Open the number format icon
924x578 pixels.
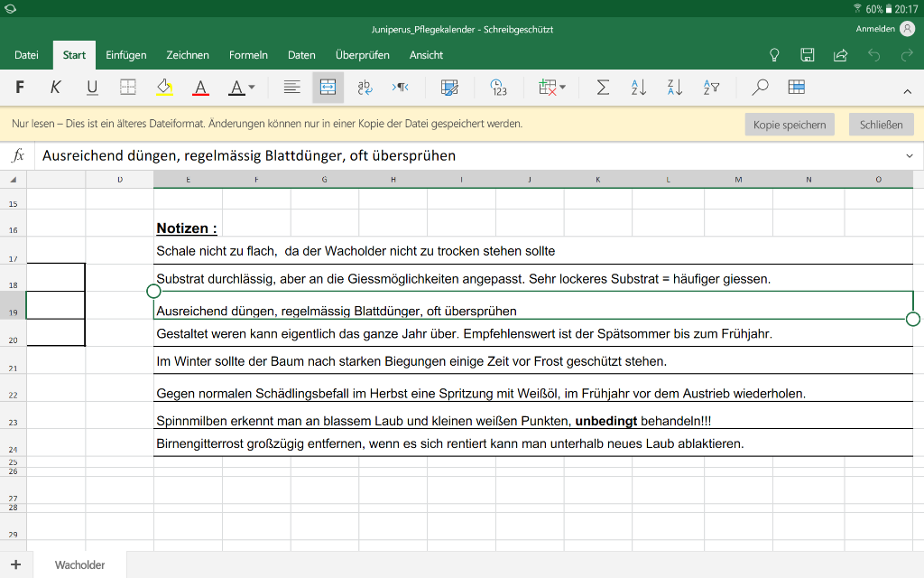(498, 88)
